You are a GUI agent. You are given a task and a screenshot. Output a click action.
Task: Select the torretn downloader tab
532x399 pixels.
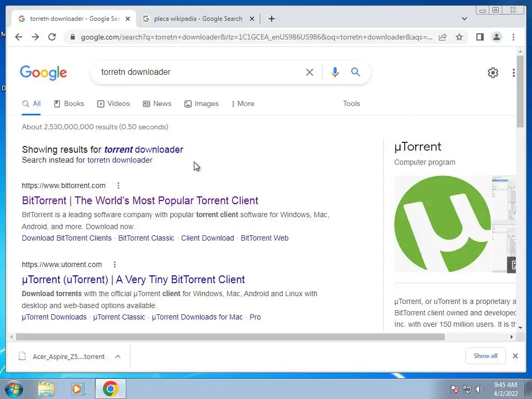[74, 19]
